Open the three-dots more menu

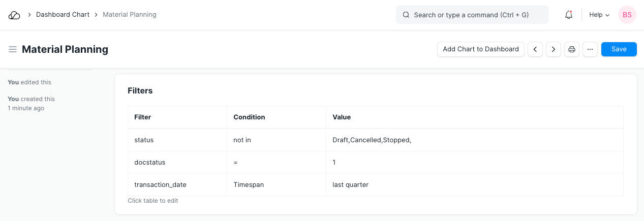pyautogui.click(x=590, y=49)
